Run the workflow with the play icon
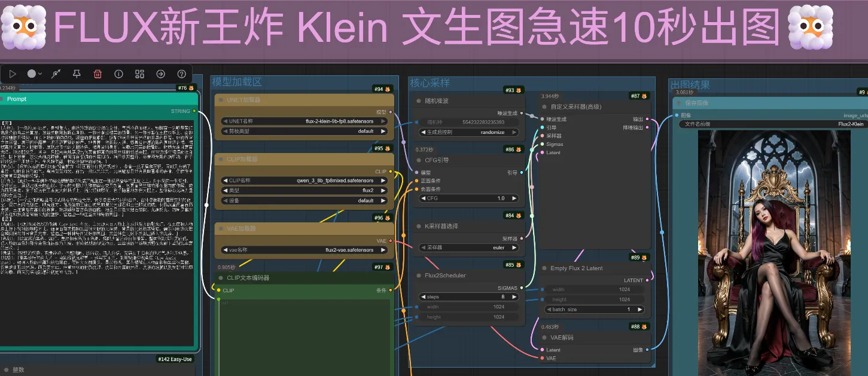868x376 pixels. click(13, 74)
